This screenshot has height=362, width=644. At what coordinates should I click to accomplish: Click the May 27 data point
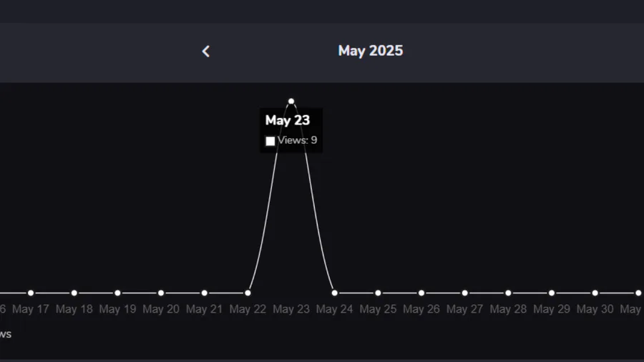pos(465,293)
